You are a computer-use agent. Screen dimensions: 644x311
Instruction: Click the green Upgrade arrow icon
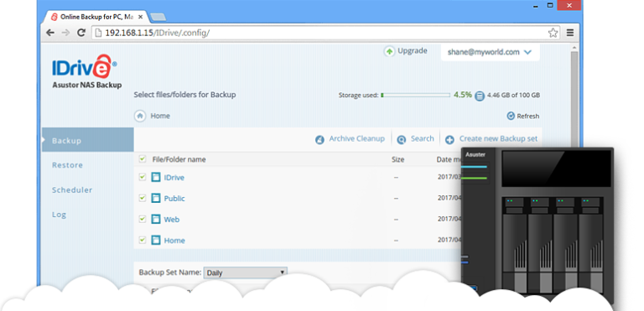click(x=389, y=51)
